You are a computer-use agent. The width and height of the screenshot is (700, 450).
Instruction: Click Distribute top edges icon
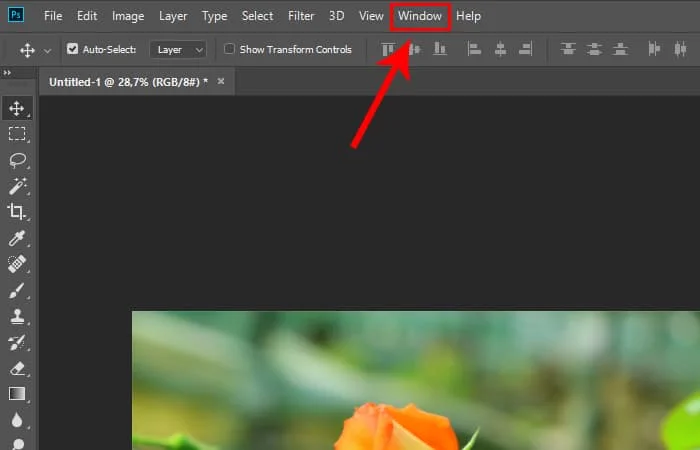568,49
